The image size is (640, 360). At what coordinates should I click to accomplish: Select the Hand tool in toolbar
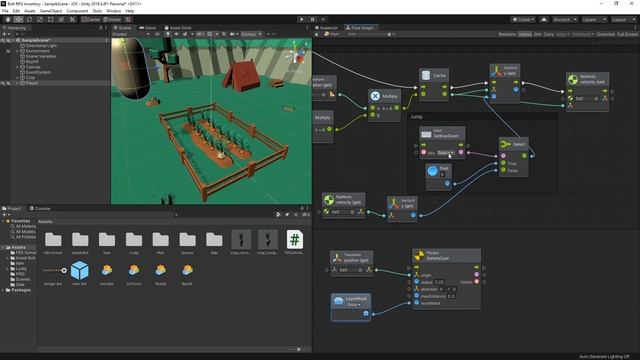pyautogui.click(x=7, y=19)
